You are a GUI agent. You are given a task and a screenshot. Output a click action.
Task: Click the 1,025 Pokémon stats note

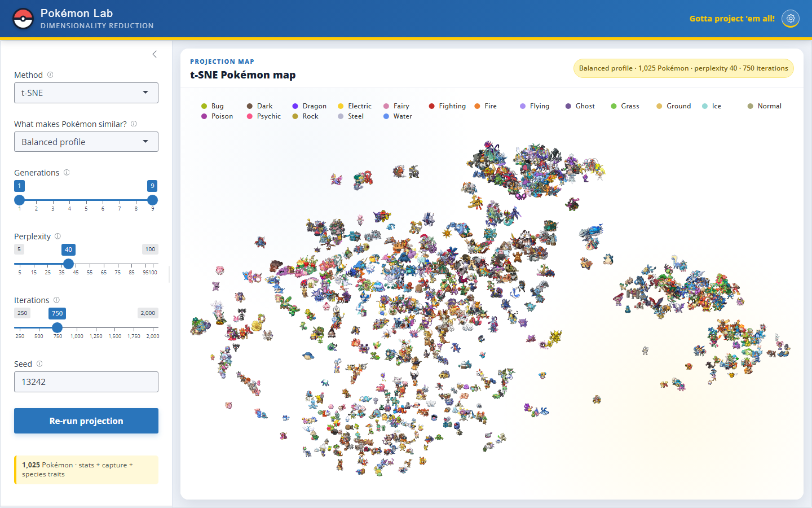point(86,470)
